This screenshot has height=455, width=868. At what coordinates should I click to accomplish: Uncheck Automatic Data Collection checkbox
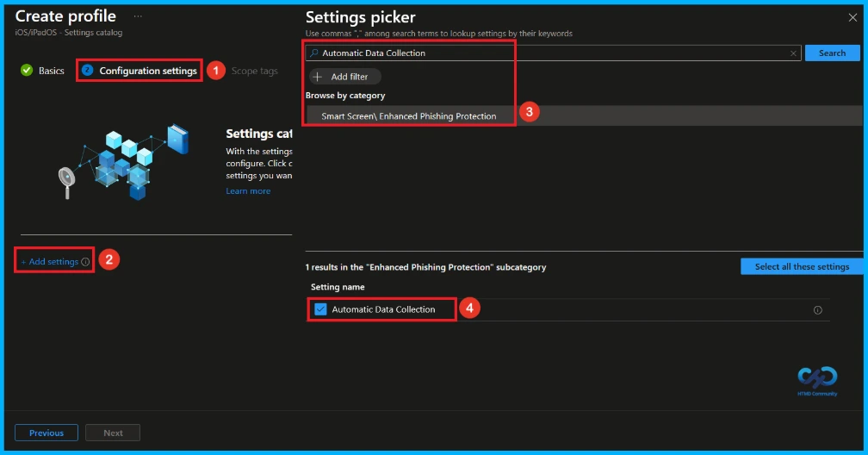tap(320, 309)
